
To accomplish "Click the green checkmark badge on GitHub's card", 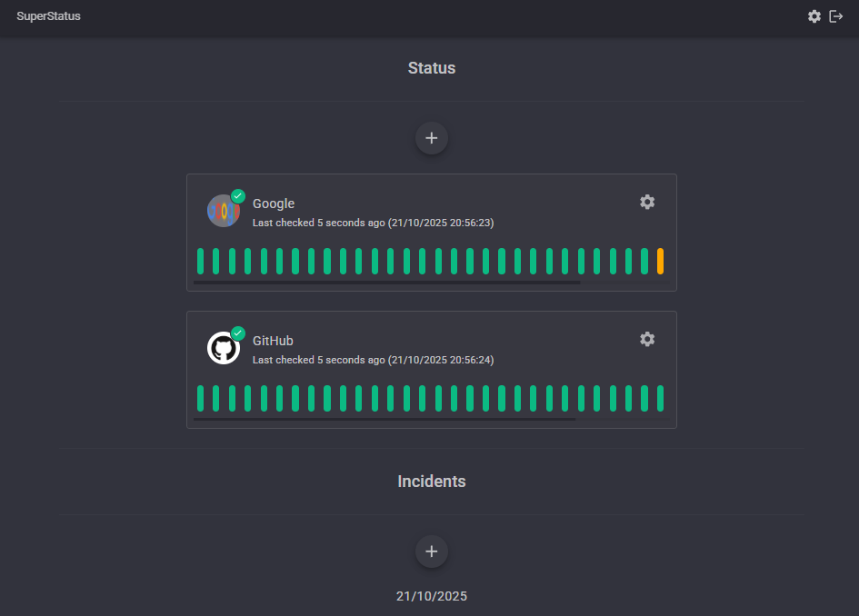I will pos(238,332).
